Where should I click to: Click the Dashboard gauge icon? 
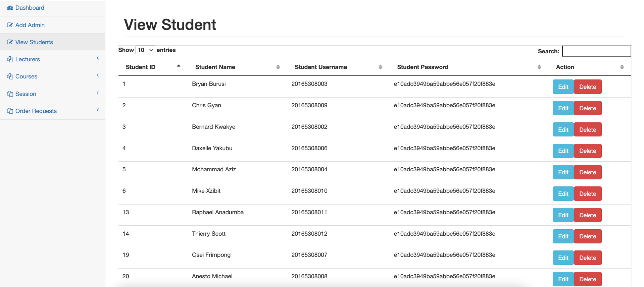pos(10,8)
